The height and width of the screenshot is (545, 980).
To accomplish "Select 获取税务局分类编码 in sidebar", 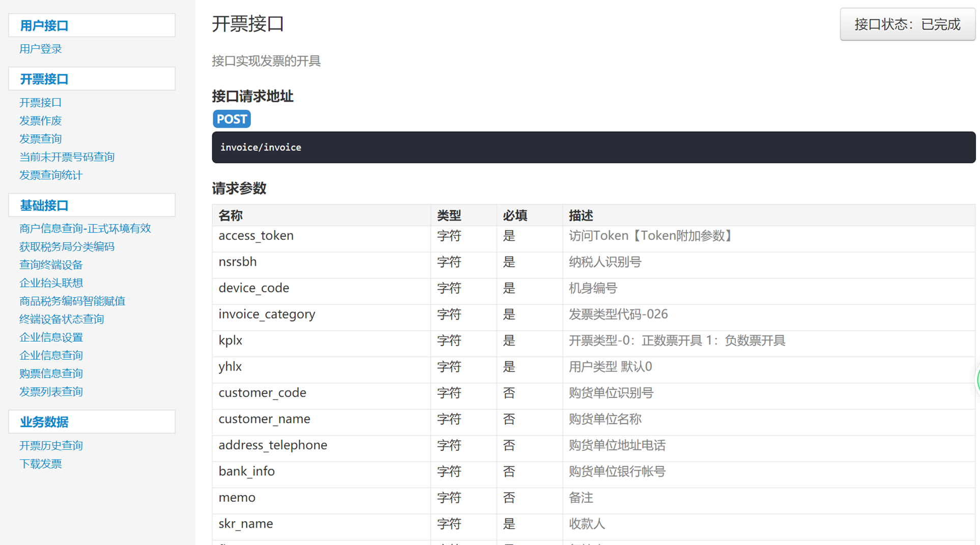I will 67,247.
